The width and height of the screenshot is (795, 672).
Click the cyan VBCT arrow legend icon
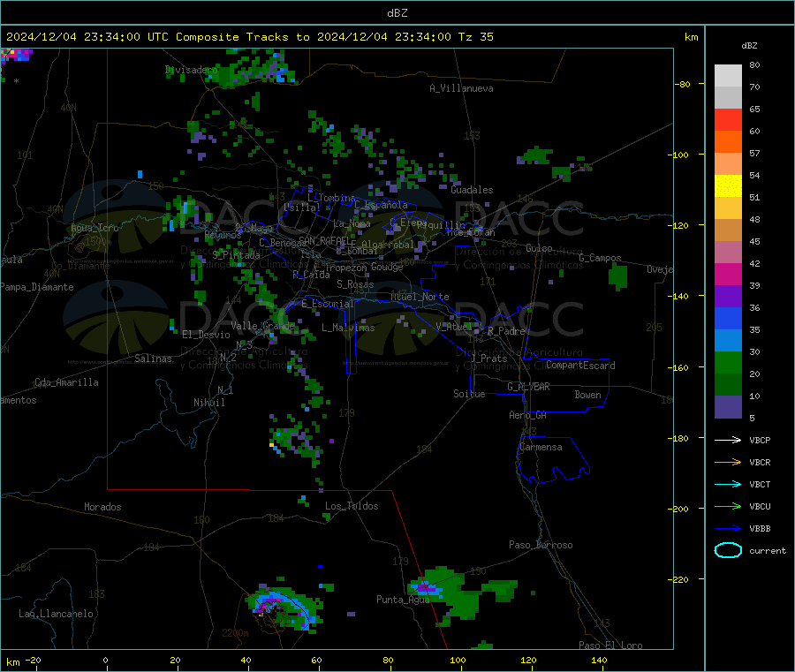click(728, 484)
